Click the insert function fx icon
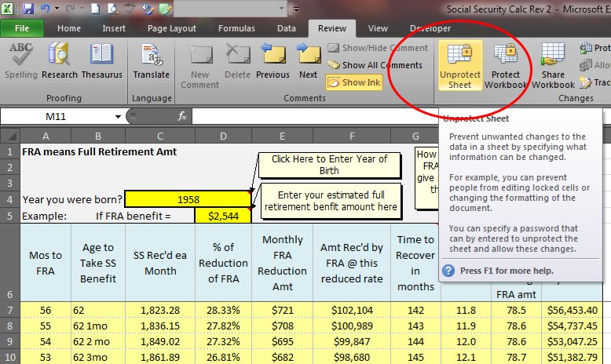 click(181, 116)
